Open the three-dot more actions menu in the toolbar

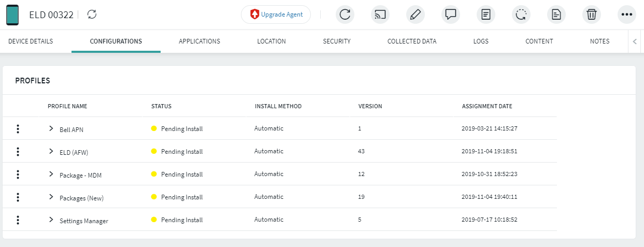(627, 14)
